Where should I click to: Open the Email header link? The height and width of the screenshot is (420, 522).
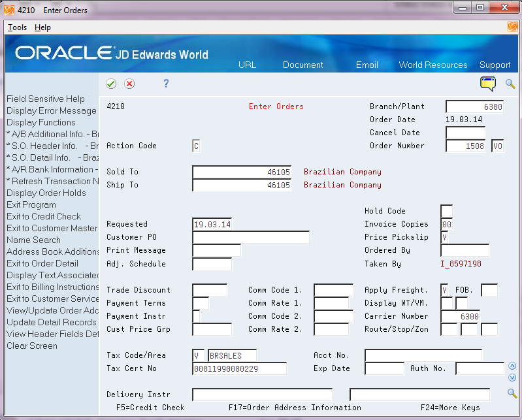tap(367, 65)
